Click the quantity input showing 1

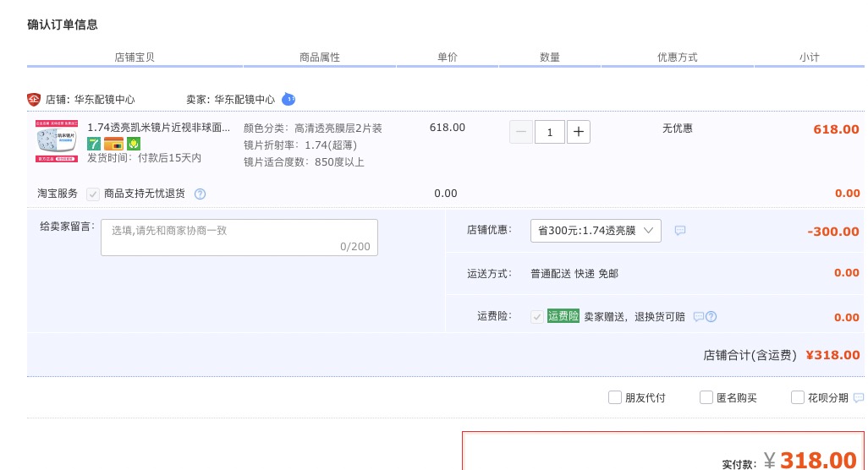tap(550, 132)
